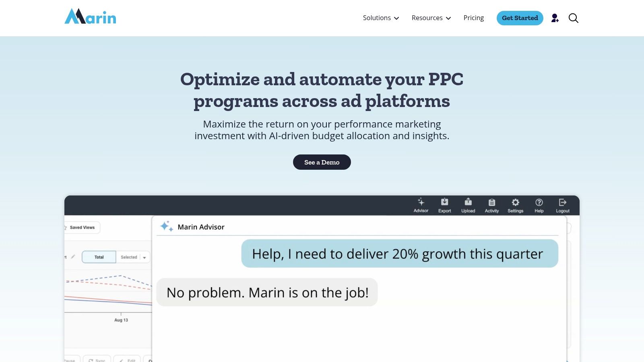Screen dimensions: 644x362
Task: Click the 'Help, I need to deliver' chat bubble
Action: [x=400, y=253]
